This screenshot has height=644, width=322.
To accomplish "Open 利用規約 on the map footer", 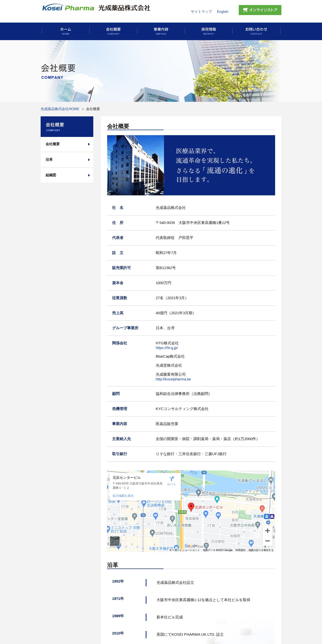I will (x=240, y=550).
